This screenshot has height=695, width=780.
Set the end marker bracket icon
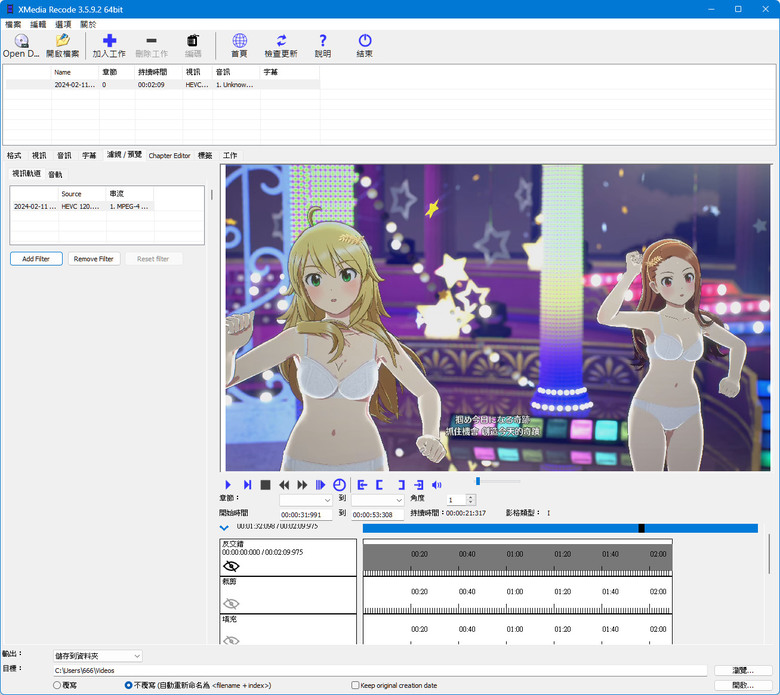point(401,485)
